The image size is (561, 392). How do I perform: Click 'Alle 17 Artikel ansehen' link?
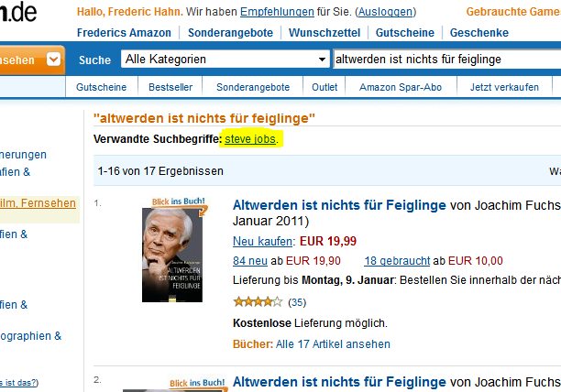pyautogui.click(x=333, y=344)
